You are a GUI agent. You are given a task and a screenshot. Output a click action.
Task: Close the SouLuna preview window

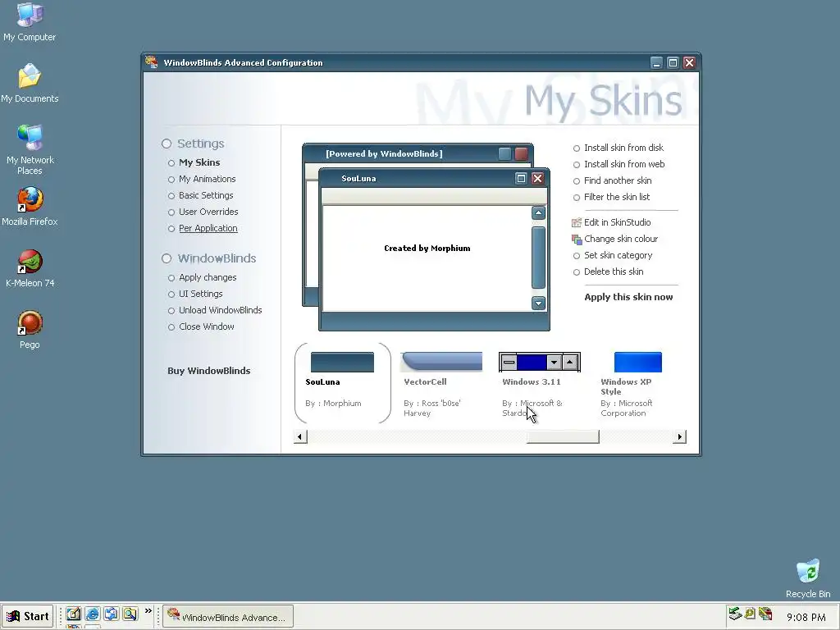537,178
